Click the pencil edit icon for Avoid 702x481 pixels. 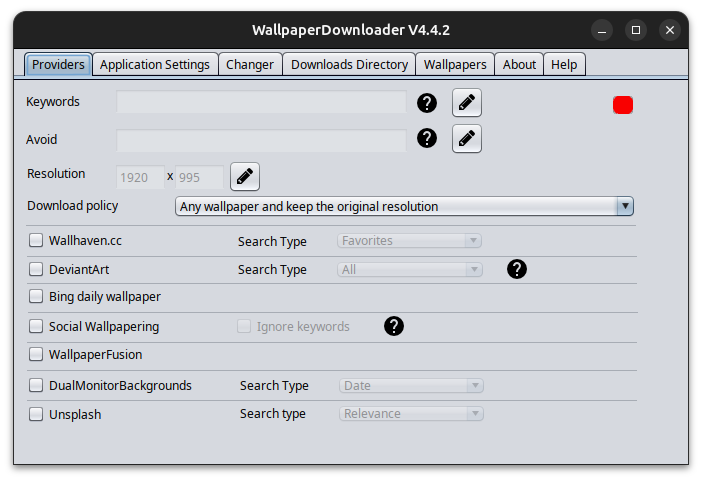pos(467,138)
